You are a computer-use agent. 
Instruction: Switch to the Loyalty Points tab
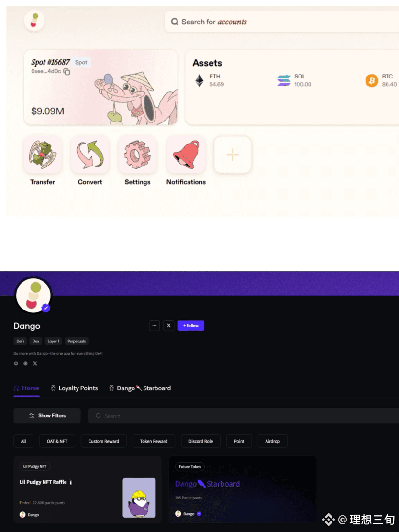click(74, 388)
